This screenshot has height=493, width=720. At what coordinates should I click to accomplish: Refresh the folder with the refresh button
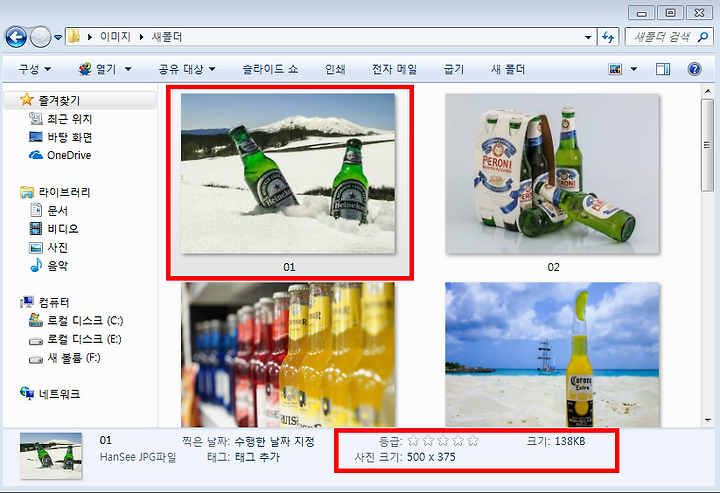(608, 37)
